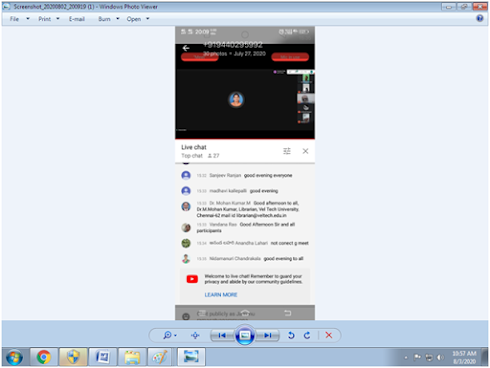Click the YouTube logo in welcome message
This screenshot has height=368, width=490.
pyautogui.click(x=192, y=279)
